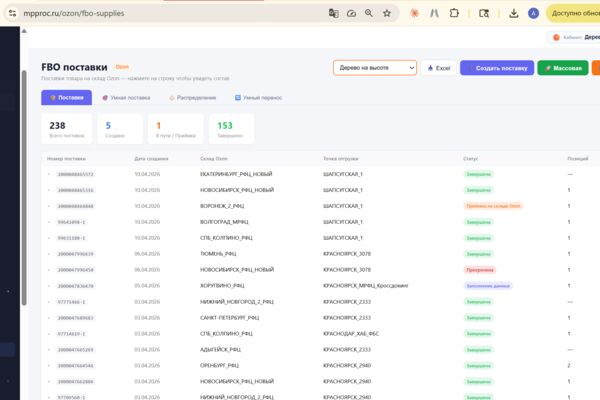Click the 'ХОРУГВИНО_РФЦ' warehouse cell
The width and height of the screenshot is (600, 400).
pos(222,286)
